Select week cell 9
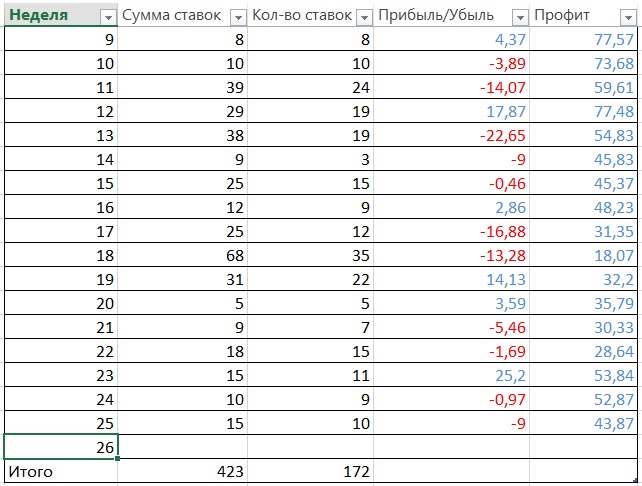This screenshot has height=486, width=642. (x=61, y=39)
